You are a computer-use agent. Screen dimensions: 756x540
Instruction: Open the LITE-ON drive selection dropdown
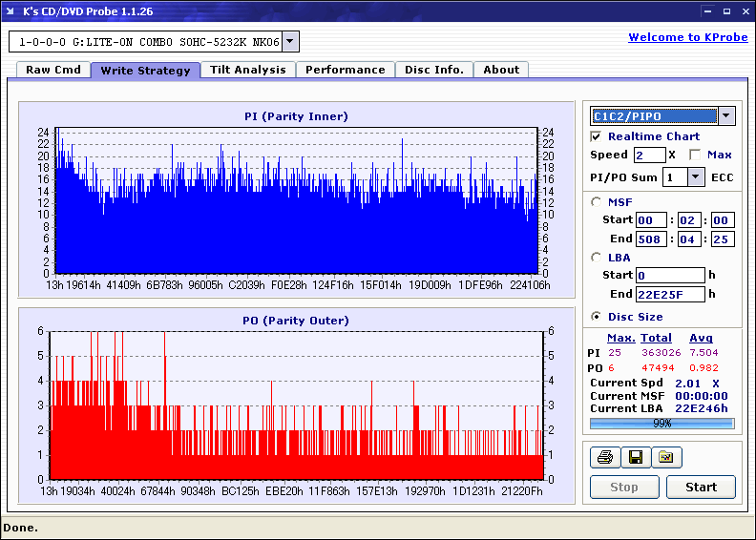point(291,42)
